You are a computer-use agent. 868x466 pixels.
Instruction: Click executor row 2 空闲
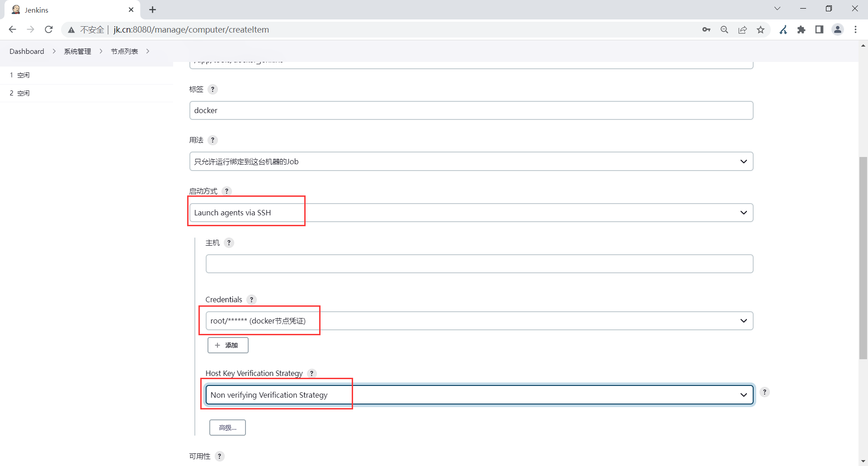[87, 93]
